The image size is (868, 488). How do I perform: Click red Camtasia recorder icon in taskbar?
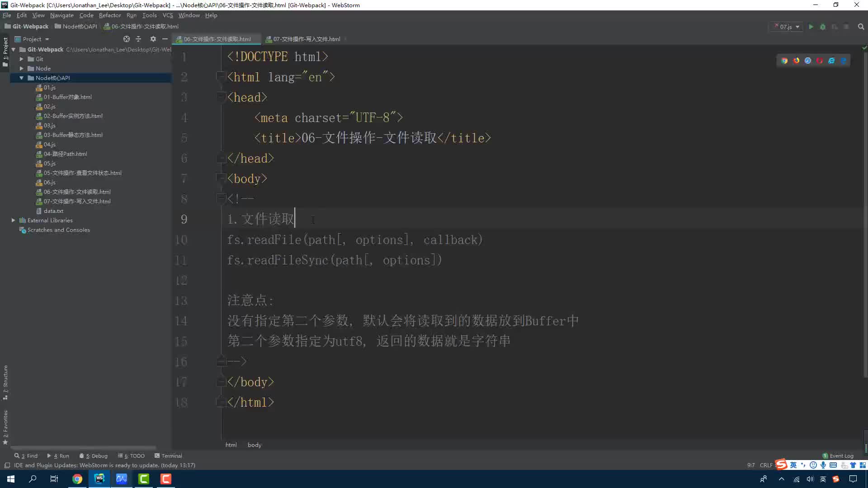[x=166, y=479]
